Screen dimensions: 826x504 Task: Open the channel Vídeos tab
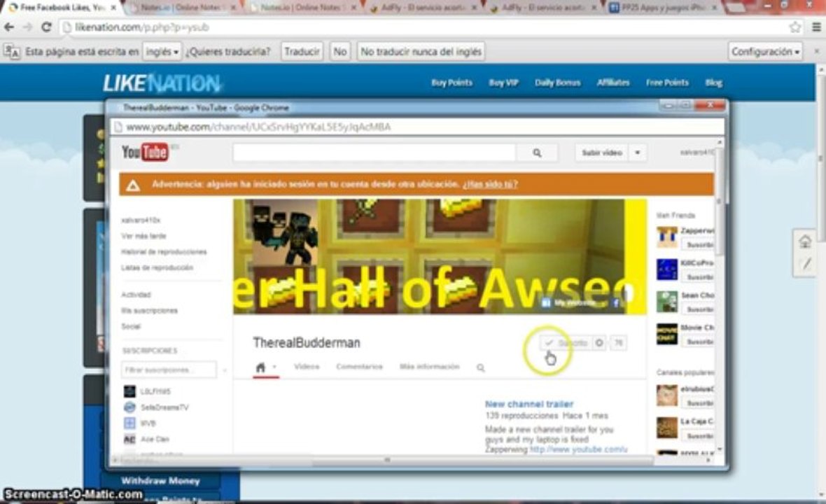(307, 367)
